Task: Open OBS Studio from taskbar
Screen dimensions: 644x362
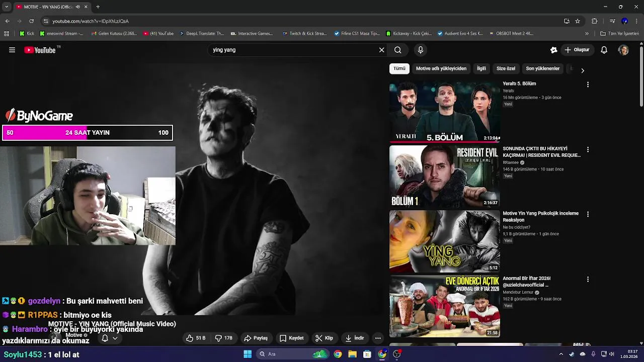Action: tap(397, 354)
